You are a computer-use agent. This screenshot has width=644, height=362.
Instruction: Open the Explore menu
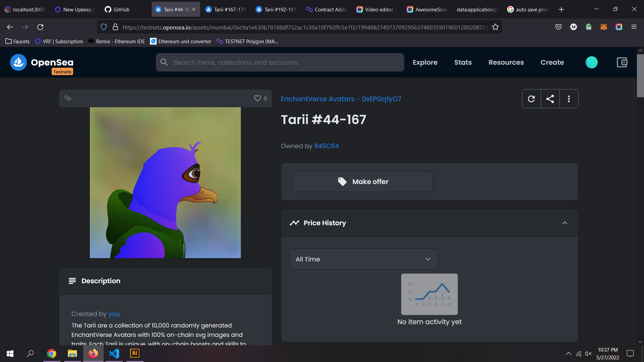[425, 62]
